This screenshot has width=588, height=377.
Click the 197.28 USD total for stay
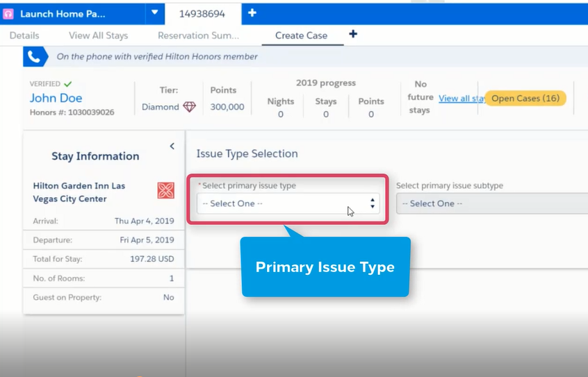point(152,259)
